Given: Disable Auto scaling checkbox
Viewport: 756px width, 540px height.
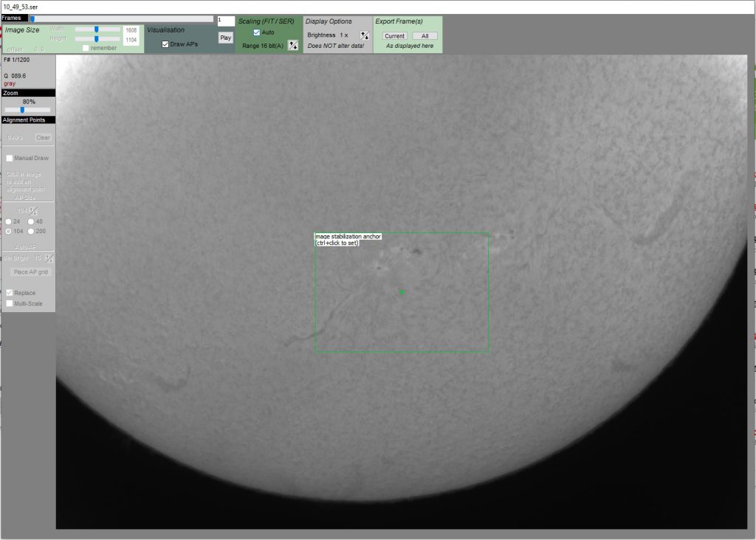Looking at the screenshot, I should pyautogui.click(x=256, y=32).
